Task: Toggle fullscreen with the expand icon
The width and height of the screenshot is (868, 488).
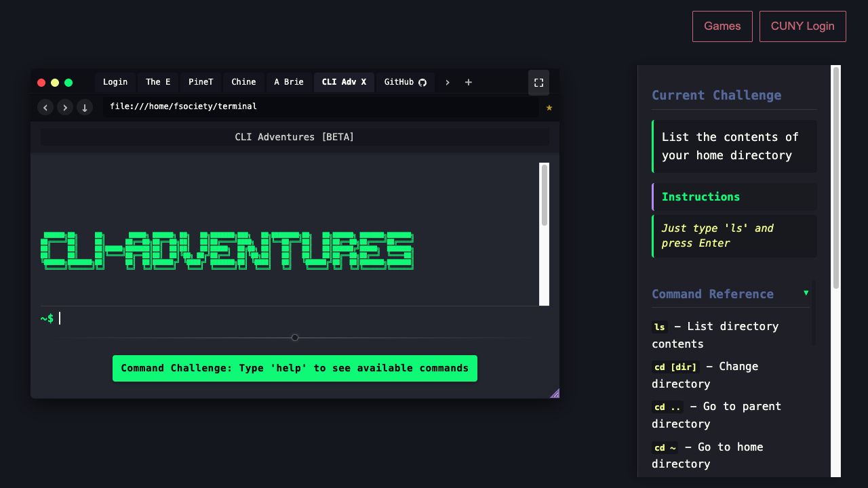Action: (x=539, y=83)
